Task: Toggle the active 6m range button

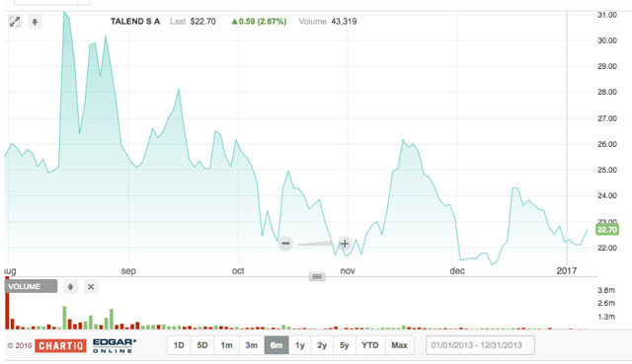Action: click(276, 345)
